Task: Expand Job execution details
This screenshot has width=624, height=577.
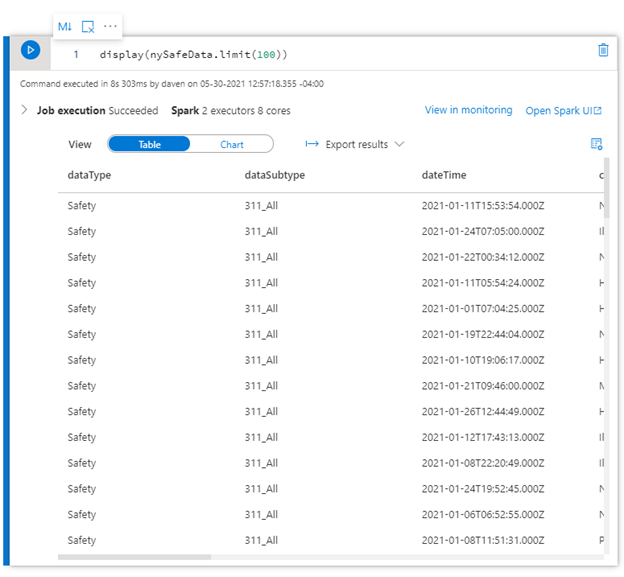Action: point(24,110)
